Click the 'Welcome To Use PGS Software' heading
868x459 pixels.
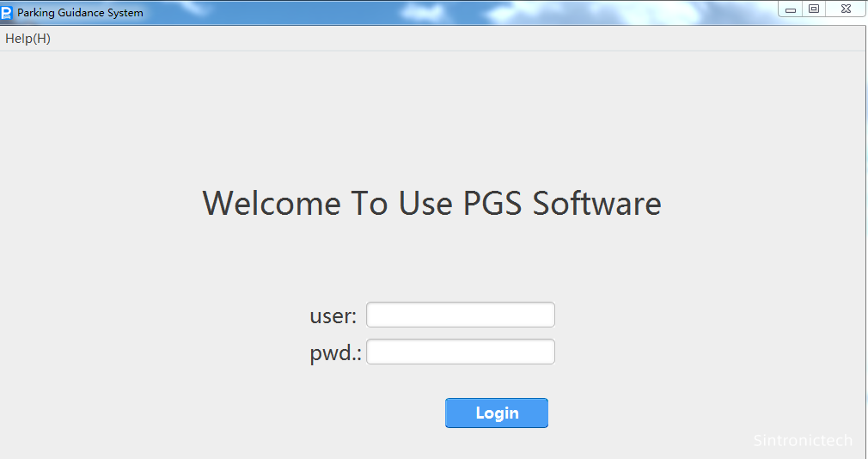431,204
